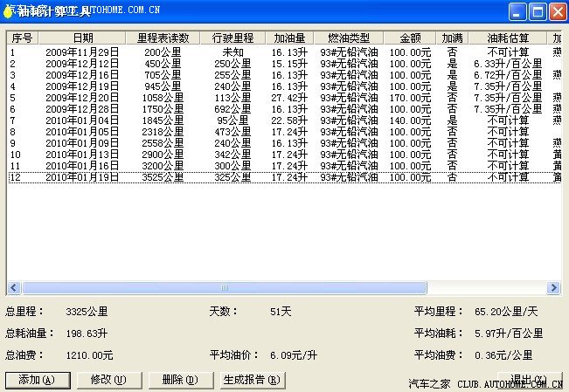Viewport: 569px width, 392px height.
Task: Click average cost value 0.36元/公里
Action: (503, 355)
